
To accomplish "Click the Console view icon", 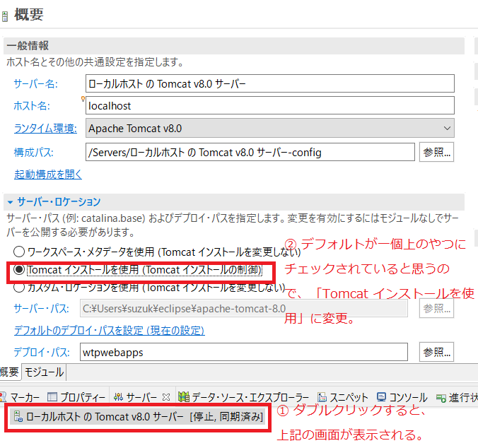I will point(381,397).
